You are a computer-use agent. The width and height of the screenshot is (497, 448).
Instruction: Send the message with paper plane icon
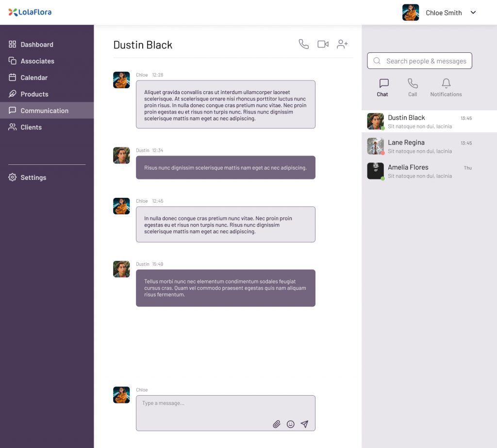point(304,424)
